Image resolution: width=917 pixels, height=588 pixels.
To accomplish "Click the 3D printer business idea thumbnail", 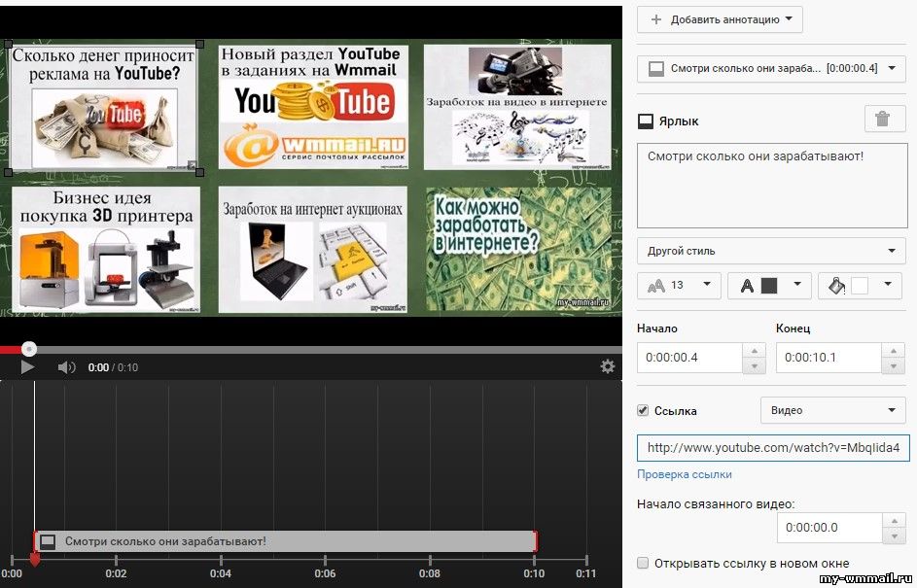I will (106, 250).
